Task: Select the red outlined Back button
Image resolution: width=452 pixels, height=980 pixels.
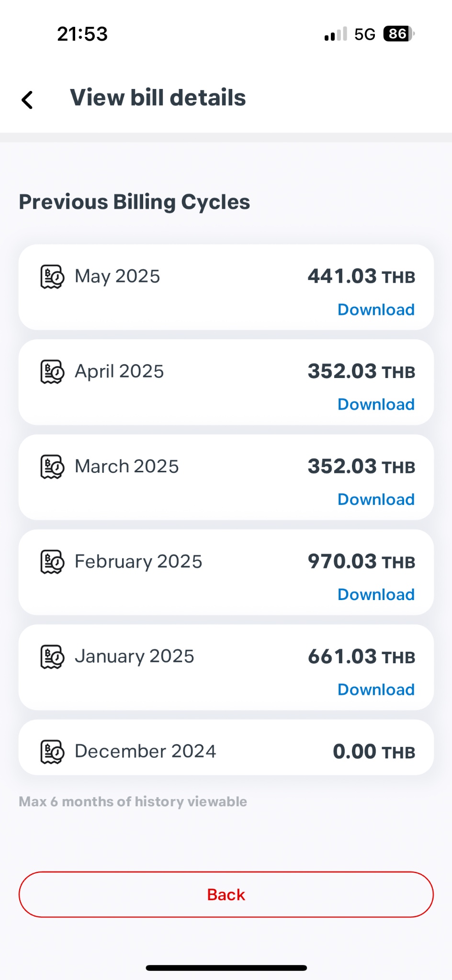Action: [226, 894]
